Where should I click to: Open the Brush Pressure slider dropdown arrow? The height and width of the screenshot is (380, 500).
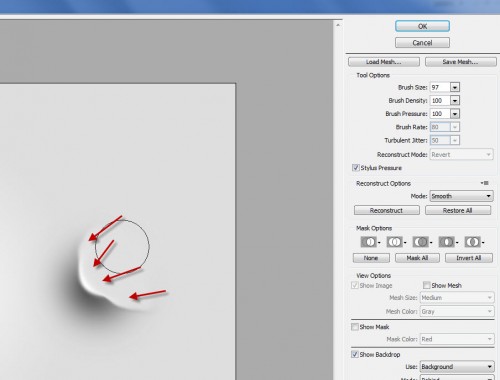tap(455, 114)
